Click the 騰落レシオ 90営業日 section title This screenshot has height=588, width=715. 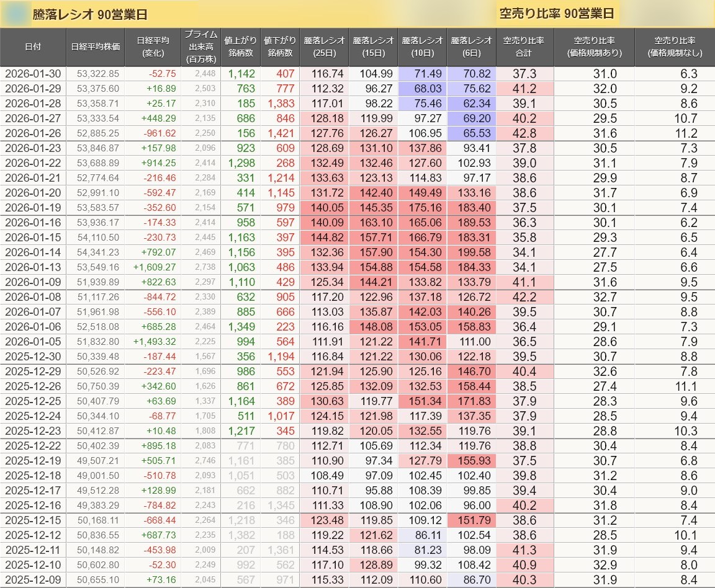pos(90,15)
